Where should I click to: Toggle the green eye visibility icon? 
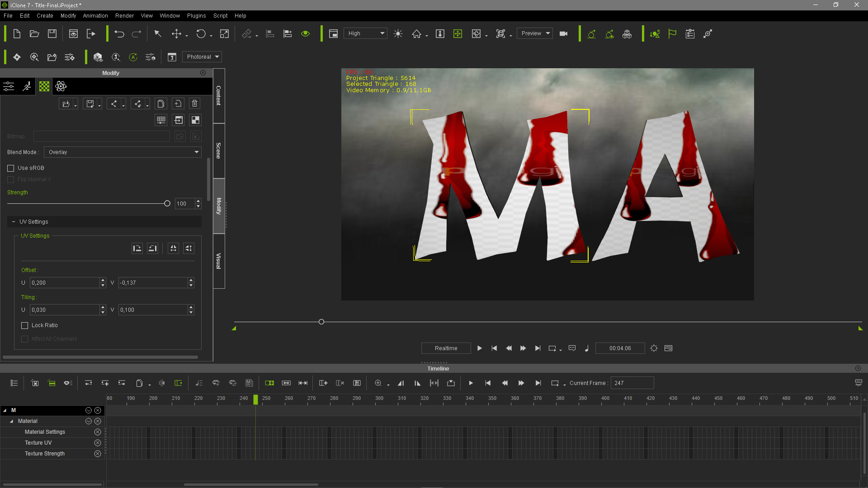(305, 33)
